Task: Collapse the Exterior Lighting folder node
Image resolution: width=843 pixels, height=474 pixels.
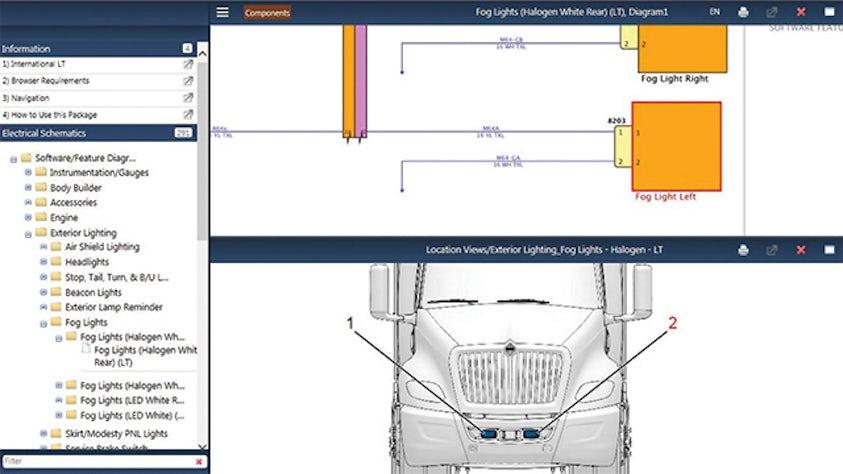Action: [x=28, y=234]
